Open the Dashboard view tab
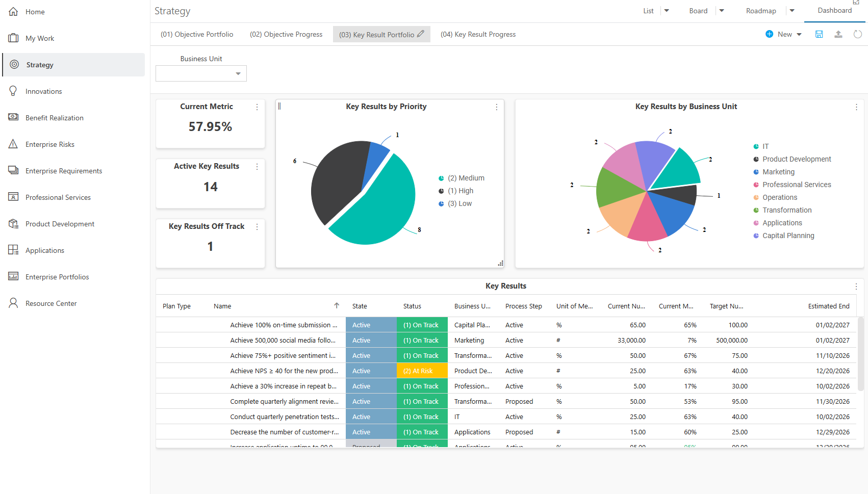The height and width of the screenshot is (494, 868). [x=834, y=11]
